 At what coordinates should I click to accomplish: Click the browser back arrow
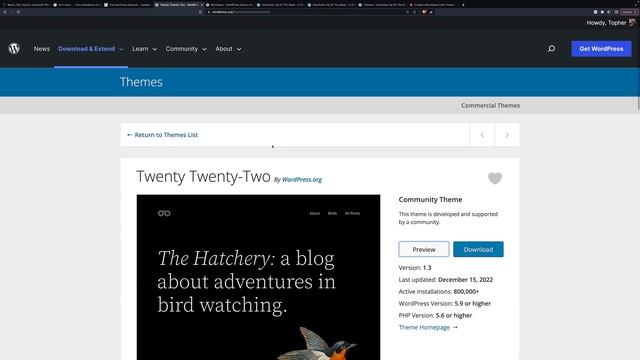5,12
